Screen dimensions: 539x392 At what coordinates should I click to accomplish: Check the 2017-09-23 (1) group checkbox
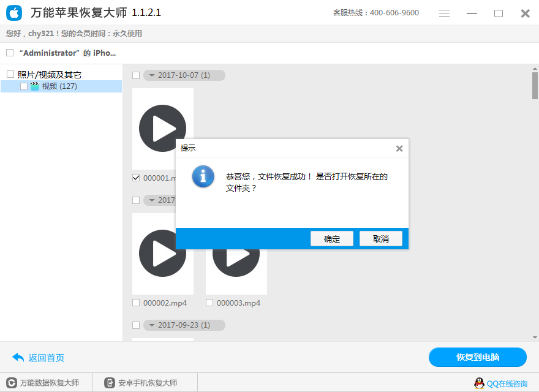(x=136, y=325)
